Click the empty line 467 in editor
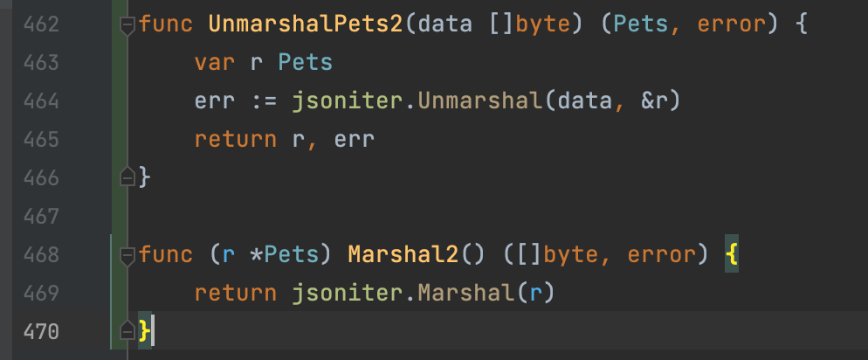Image resolution: width=868 pixels, height=360 pixels. click(437, 217)
